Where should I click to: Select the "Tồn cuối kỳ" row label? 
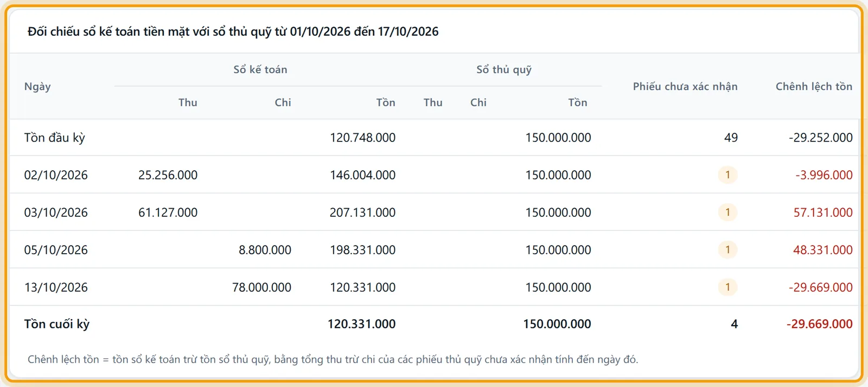click(x=57, y=324)
